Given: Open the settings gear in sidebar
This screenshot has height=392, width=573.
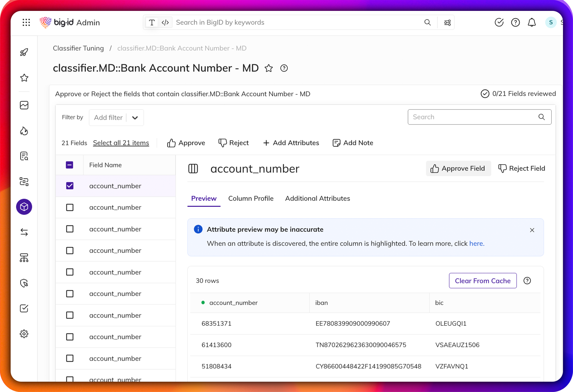Looking at the screenshot, I should [x=24, y=334].
